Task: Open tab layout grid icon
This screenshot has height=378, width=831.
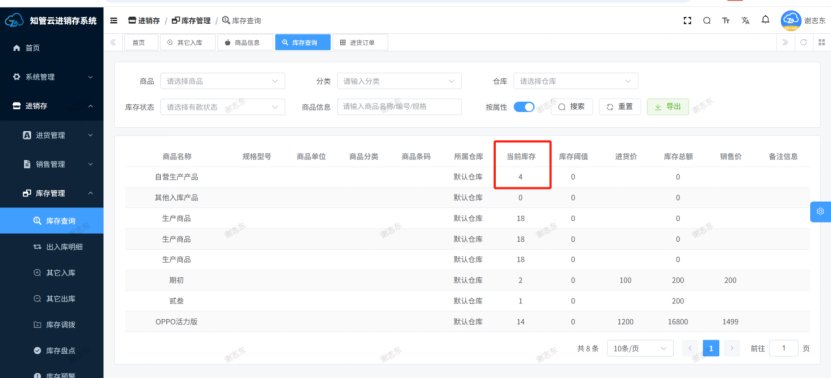Action: (x=821, y=42)
